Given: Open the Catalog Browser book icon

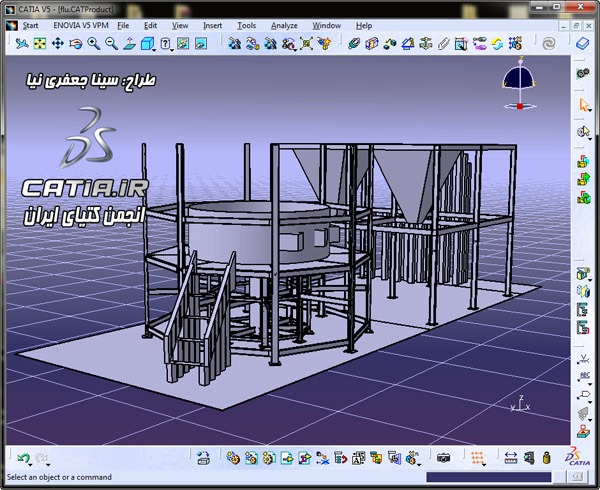Looking at the screenshot, I should [x=582, y=44].
